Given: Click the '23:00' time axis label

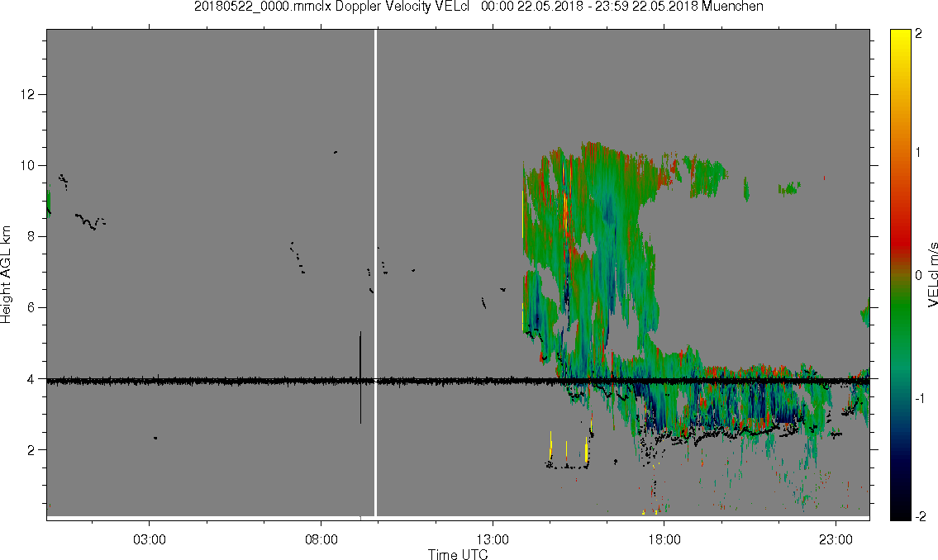Looking at the screenshot, I should (x=836, y=539).
